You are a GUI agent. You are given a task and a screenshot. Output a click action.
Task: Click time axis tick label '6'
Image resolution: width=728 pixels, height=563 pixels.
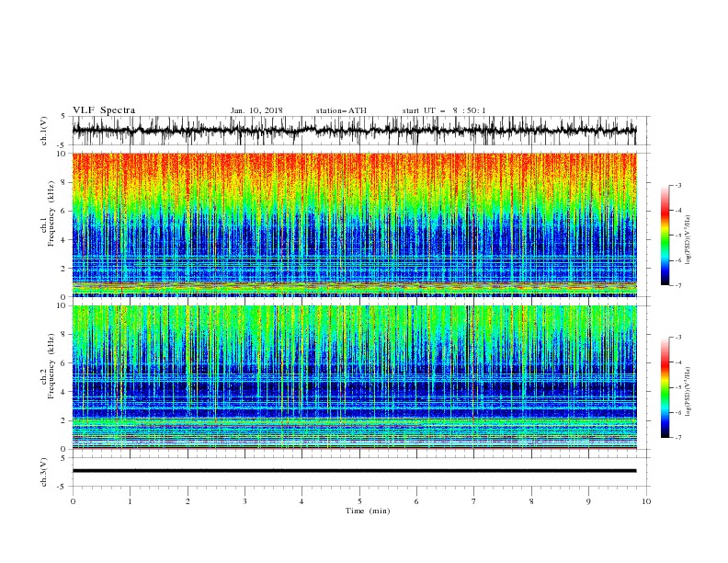(416, 501)
